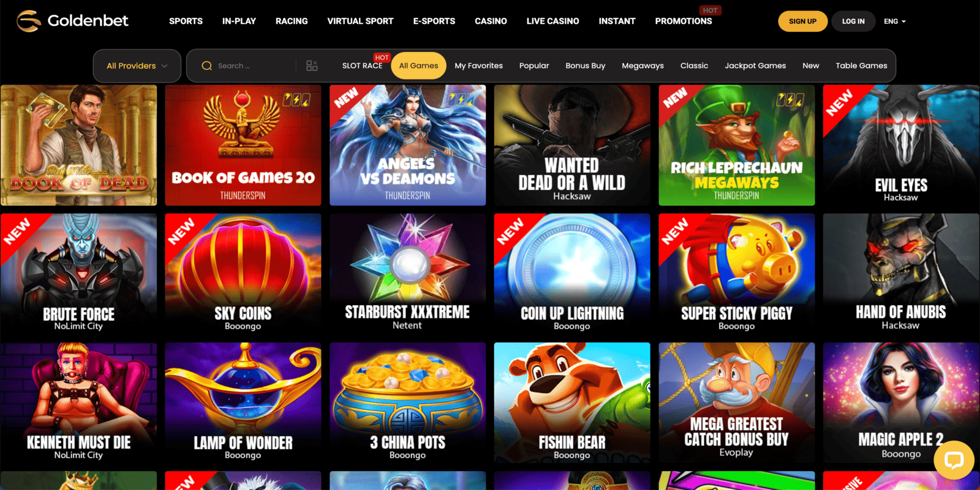Screen dimensions: 980x490
Task: Open the ENG language selector
Action: (895, 21)
